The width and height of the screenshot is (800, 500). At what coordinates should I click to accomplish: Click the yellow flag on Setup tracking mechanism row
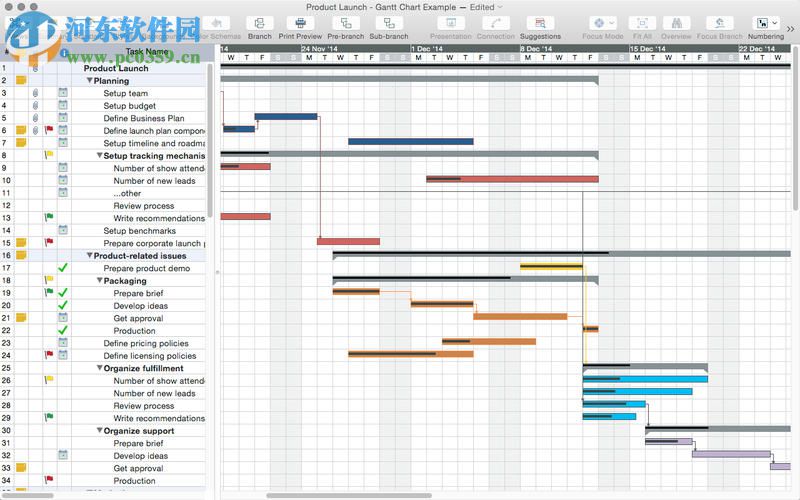click(49, 155)
